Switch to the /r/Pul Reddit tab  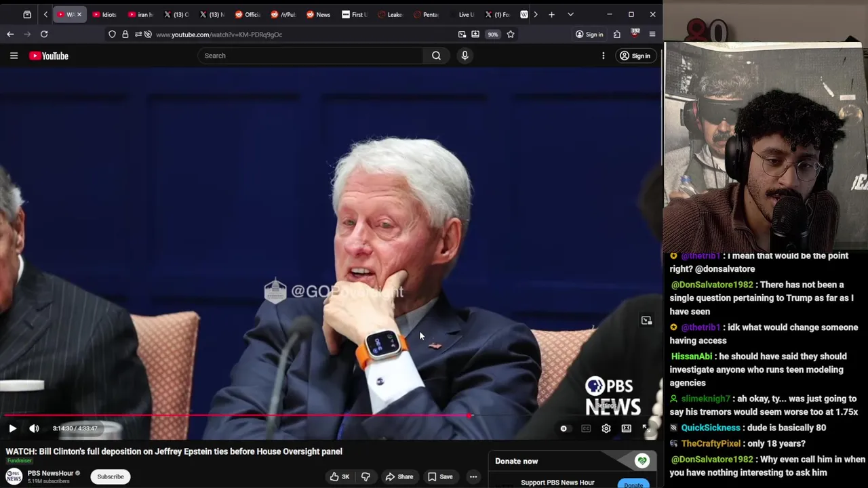click(x=283, y=14)
